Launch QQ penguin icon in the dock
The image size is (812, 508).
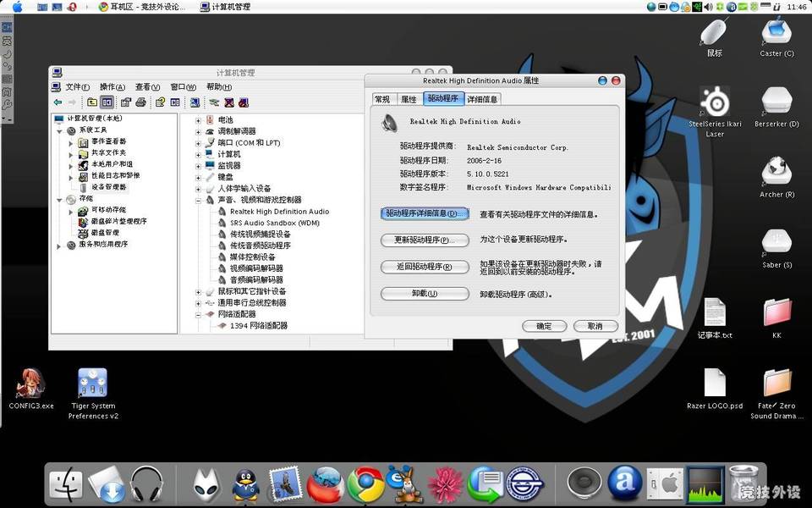point(245,484)
